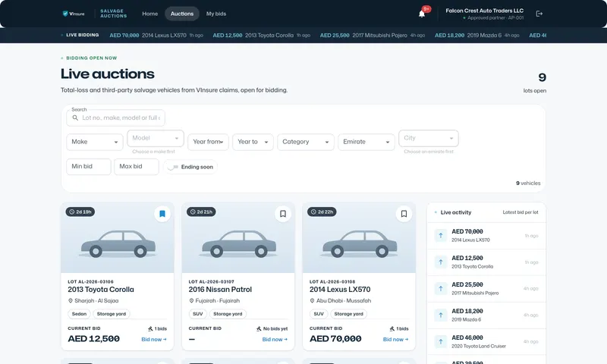Bookmark the 2016 Nissan Patrol lot
This screenshot has width=607, height=364.
pyautogui.click(x=283, y=214)
